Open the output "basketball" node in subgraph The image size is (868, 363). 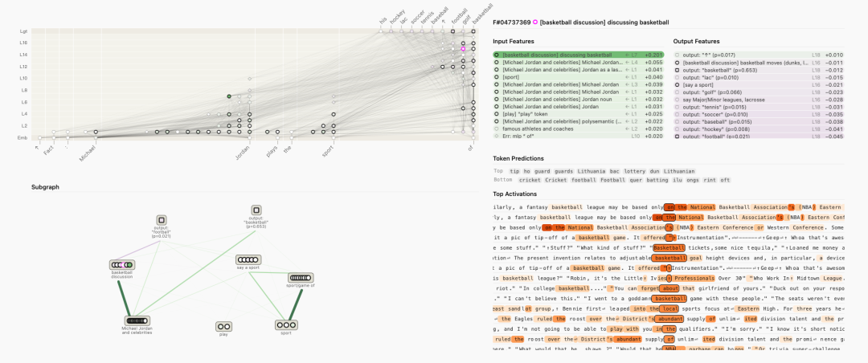coord(256,210)
